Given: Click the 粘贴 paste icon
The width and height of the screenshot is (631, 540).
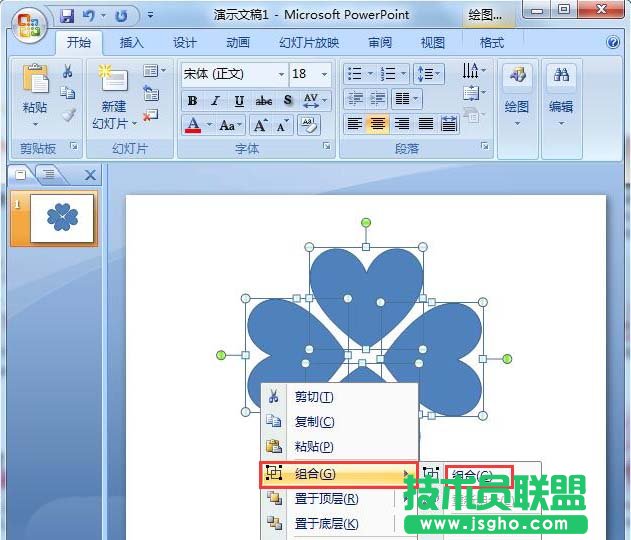Looking at the screenshot, I should pyautogui.click(x=35, y=79).
